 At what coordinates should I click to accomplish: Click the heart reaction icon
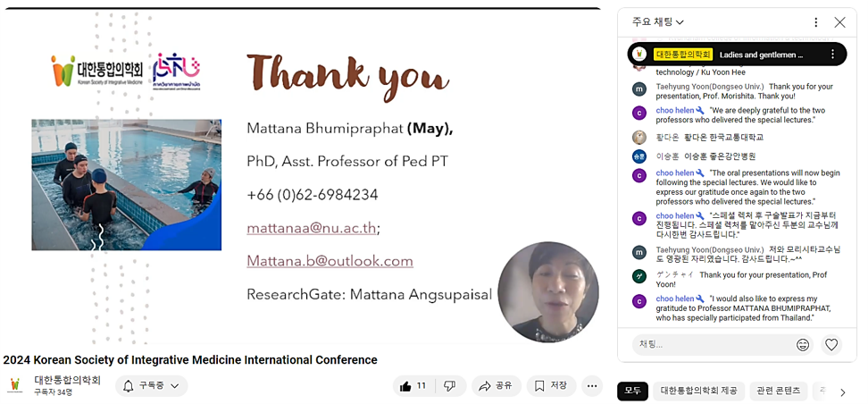pyautogui.click(x=831, y=344)
